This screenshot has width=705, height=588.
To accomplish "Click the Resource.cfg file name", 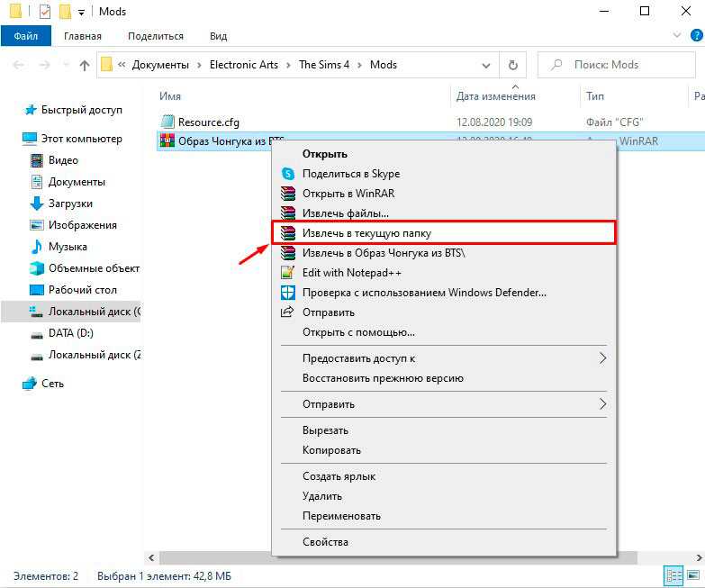I will 209,122.
